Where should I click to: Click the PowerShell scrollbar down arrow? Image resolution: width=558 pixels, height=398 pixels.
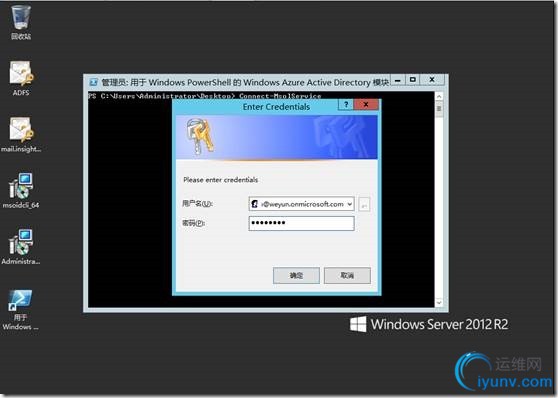click(x=439, y=302)
